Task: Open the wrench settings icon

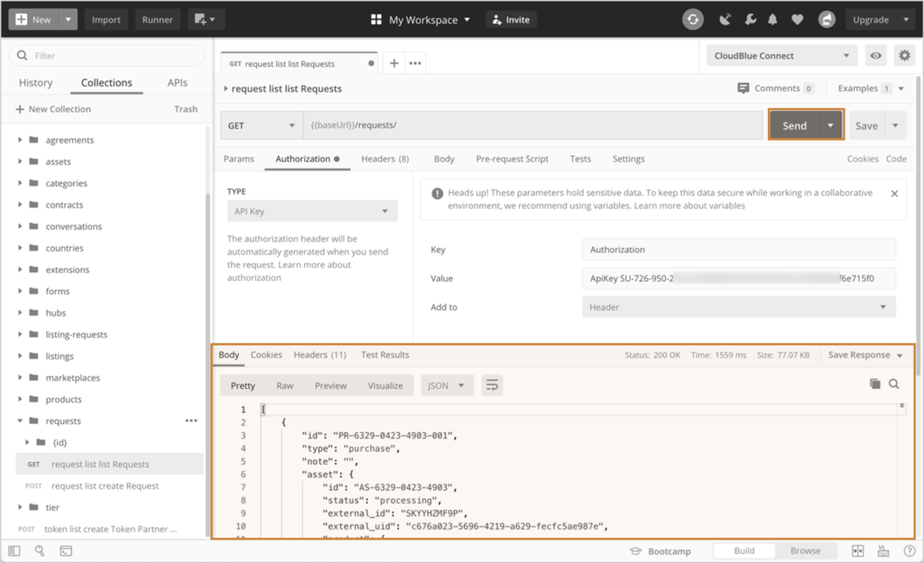Action: point(750,20)
